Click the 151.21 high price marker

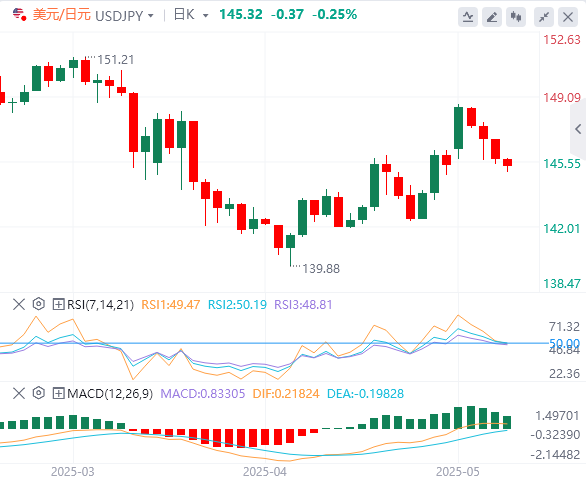(x=115, y=60)
